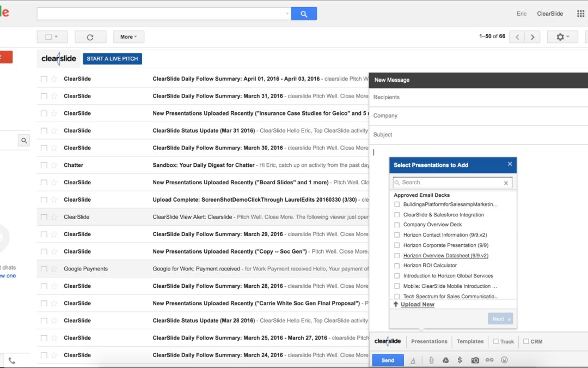Close the Select Presentations to Add popup
Image resolution: width=588 pixels, height=368 pixels.
point(510,164)
